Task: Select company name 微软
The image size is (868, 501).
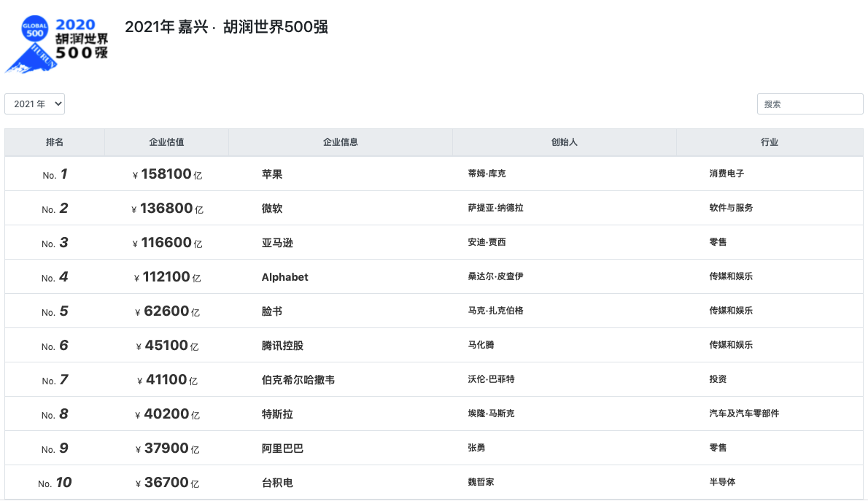Action: 272,209
